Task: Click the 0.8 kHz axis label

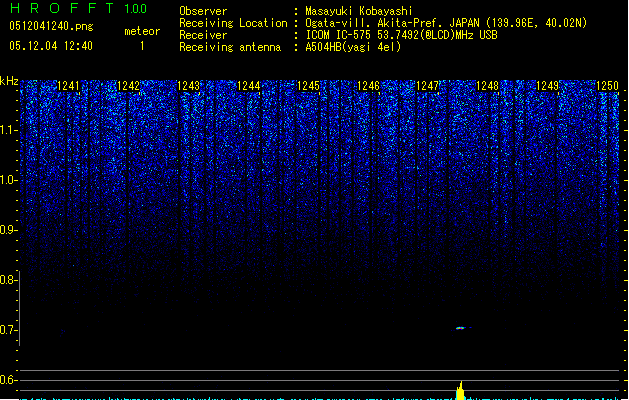Action: click(8, 280)
